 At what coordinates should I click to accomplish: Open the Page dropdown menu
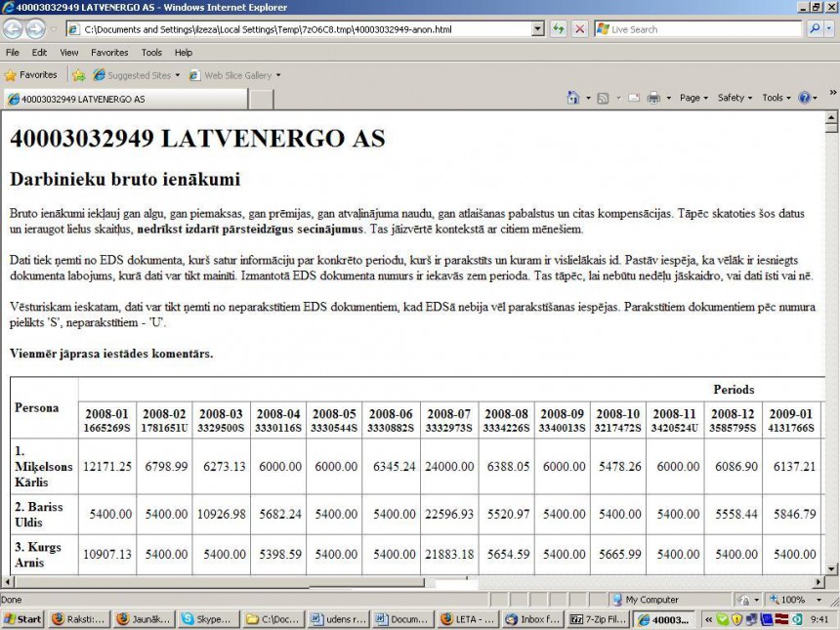click(693, 98)
